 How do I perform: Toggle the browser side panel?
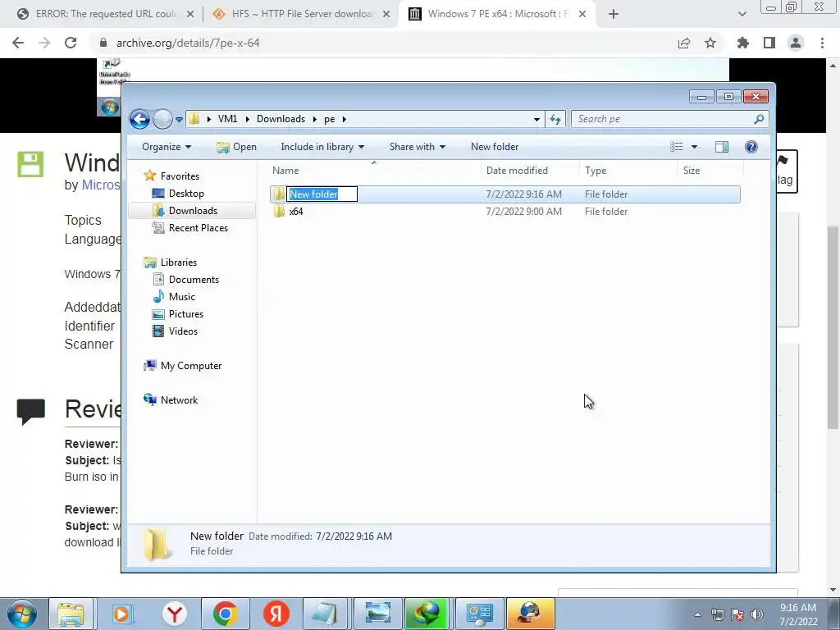tap(769, 43)
